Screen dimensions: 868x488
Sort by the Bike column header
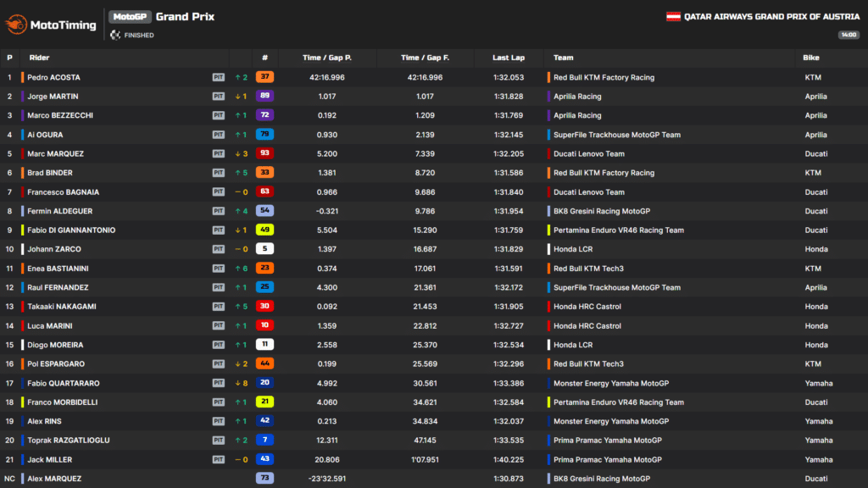pos(811,58)
